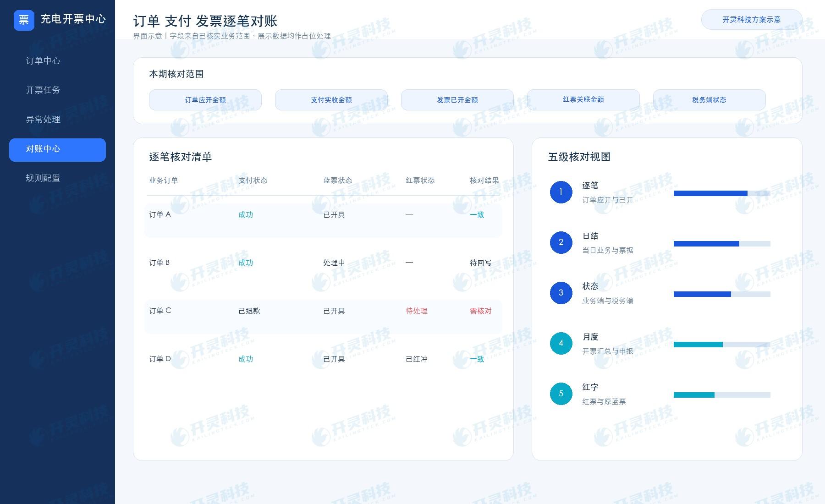Click the 逐笔 progress bar

pos(722,193)
